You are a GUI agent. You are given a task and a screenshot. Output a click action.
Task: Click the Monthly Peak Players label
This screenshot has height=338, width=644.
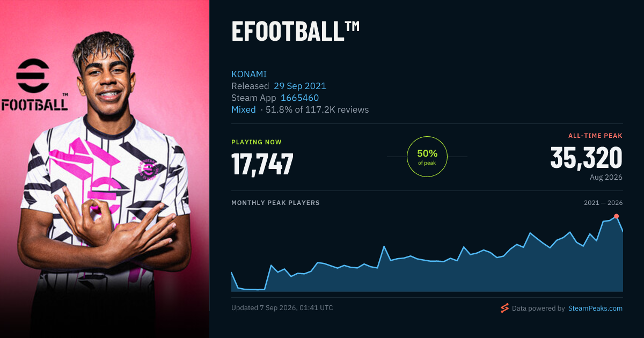point(275,203)
